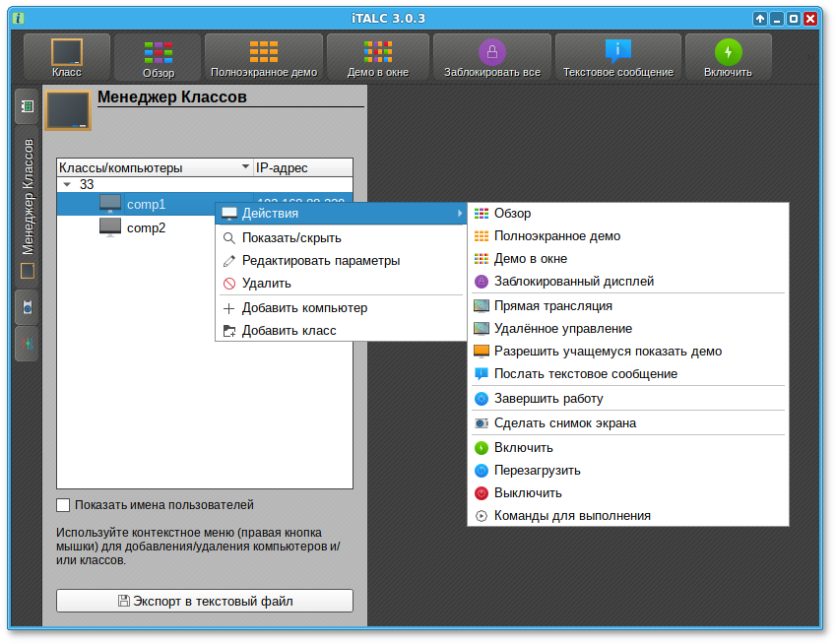This screenshot has height=644, width=836.
Task: Open the Классы/компьютеры column header dropdown arrow
Action: coord(245,166)
